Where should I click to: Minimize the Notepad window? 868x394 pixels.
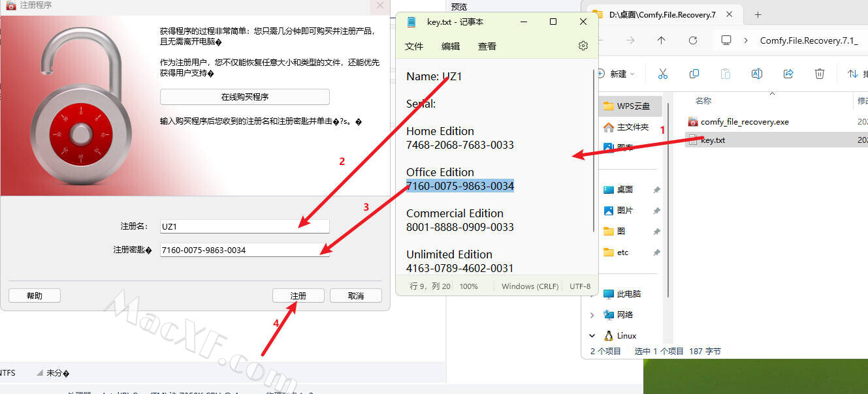pyautogui.click(x=524, y=22)
